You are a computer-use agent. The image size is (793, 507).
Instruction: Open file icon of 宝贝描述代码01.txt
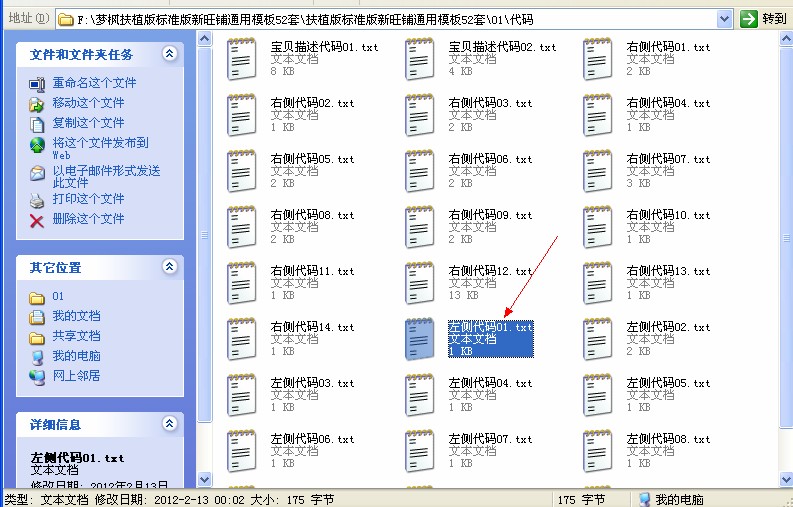241,59
